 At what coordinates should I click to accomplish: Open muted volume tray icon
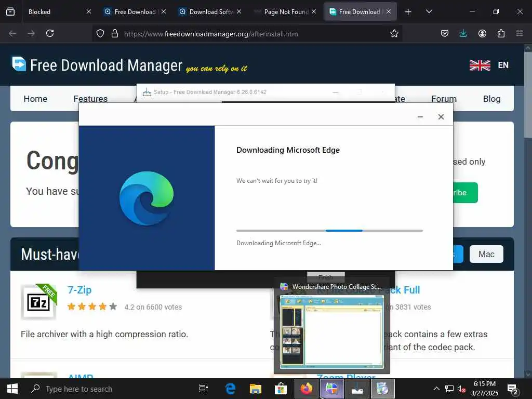click(461, 389)
